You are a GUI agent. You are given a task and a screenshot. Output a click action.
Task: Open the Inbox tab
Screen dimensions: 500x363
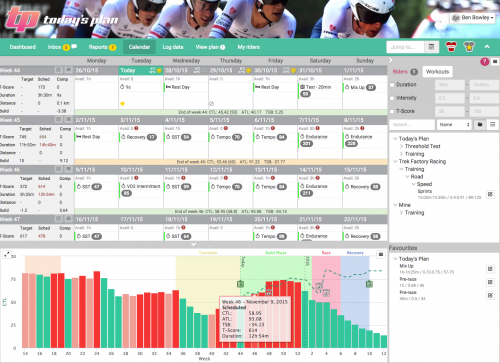54,47
